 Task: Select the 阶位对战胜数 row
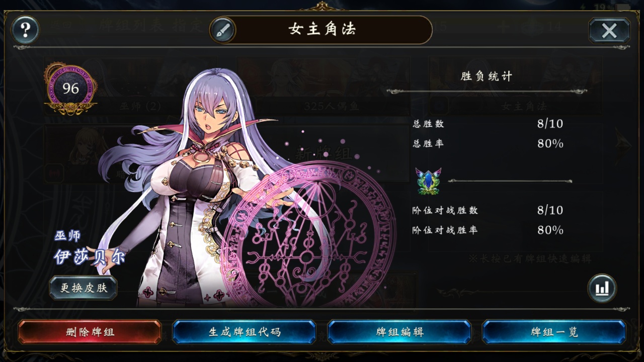click(x=488, y=210)
